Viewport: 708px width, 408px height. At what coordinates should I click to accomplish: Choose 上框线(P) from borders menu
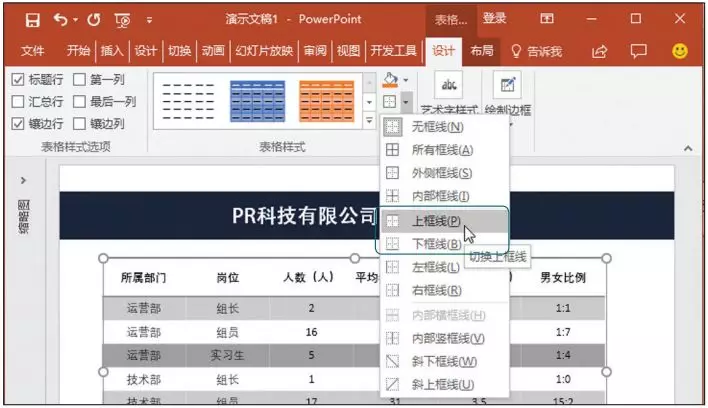445,221
